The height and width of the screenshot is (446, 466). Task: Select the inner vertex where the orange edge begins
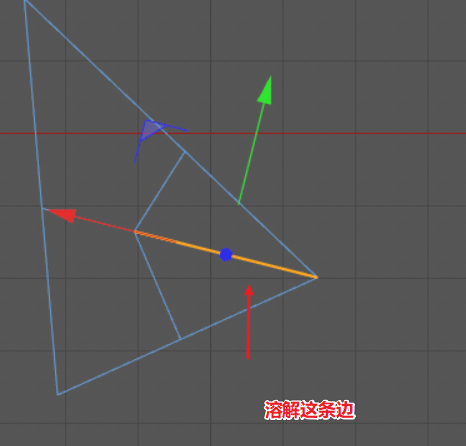coord(135,231)
